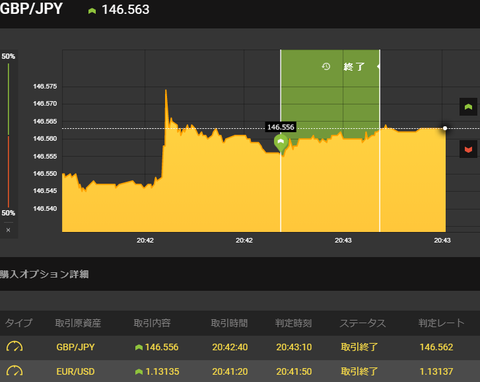
Task: Click the 終了 label in green zone
Action: pos(354,67)
